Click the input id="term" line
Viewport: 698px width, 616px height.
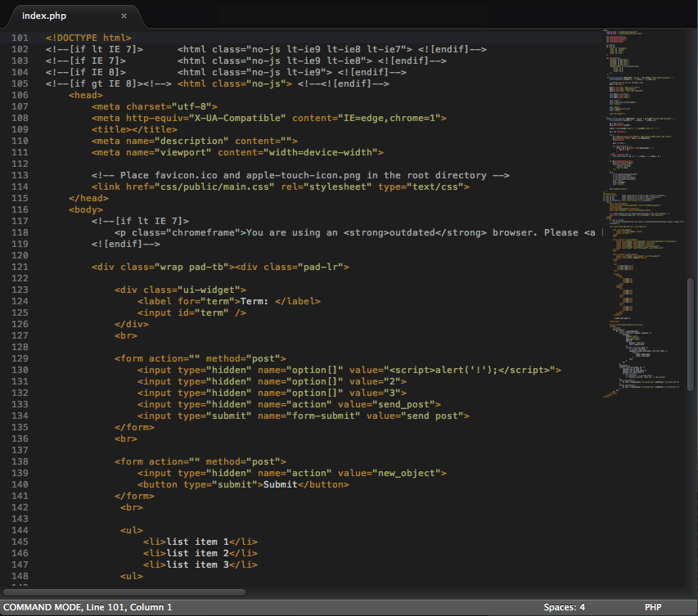pos(191,312)
